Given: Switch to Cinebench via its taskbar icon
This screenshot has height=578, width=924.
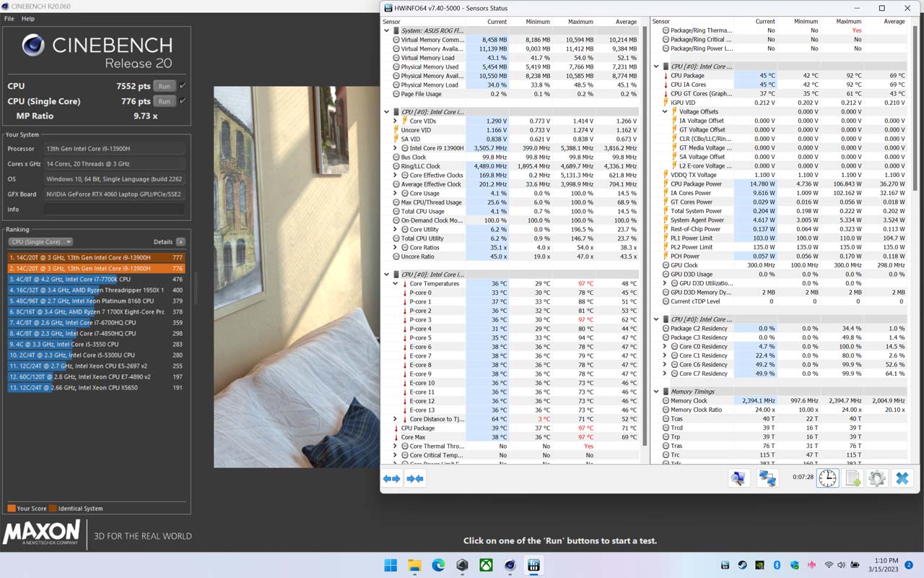Looking at the screenshot, I should pos(510,565).
